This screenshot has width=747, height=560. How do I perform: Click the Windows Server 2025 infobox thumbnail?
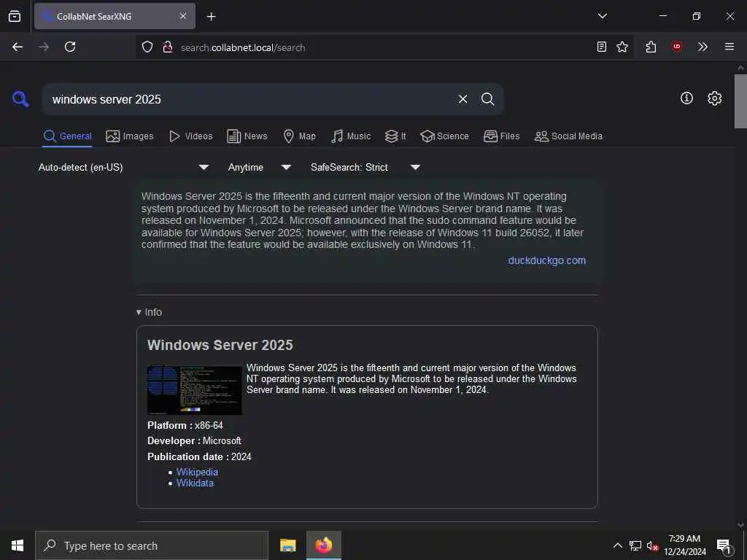point(194,390)
